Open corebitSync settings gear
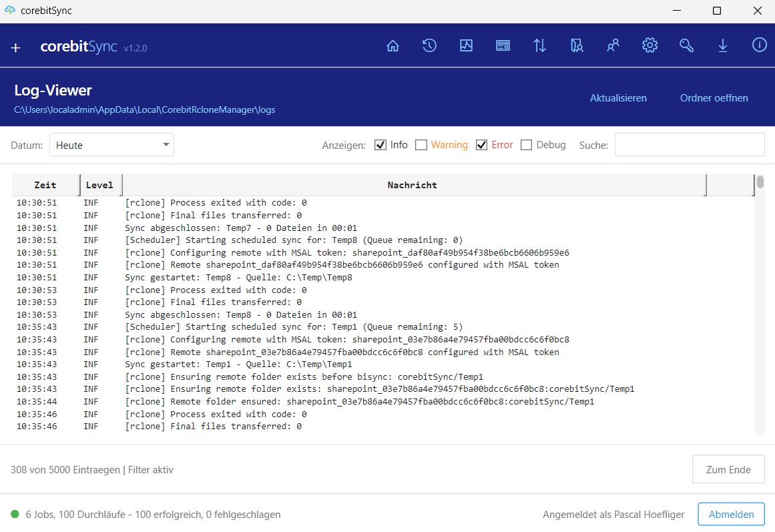 tap(650, 45)
